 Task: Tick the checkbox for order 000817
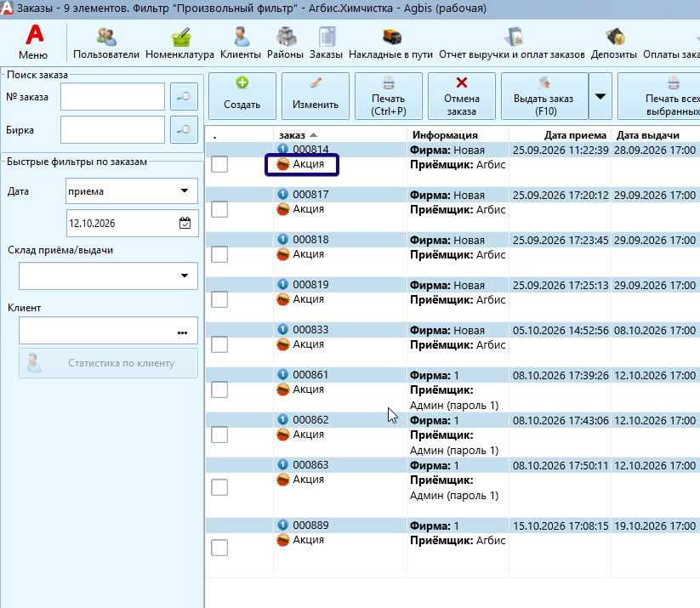tap(219, 209)
